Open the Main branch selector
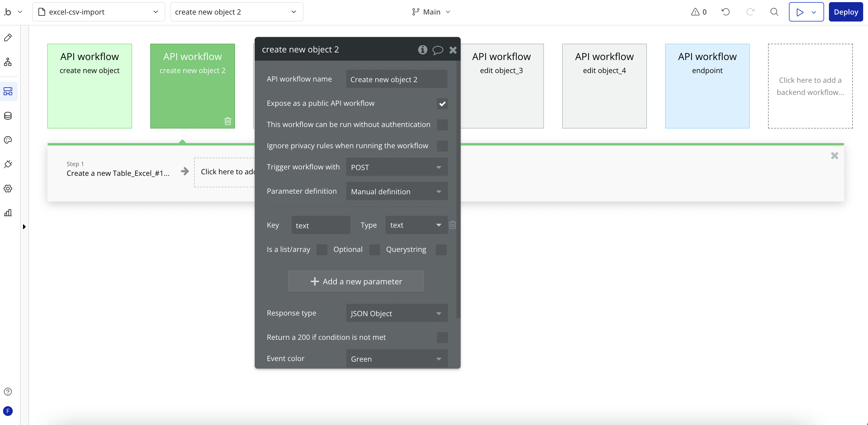 coord(431,12)
